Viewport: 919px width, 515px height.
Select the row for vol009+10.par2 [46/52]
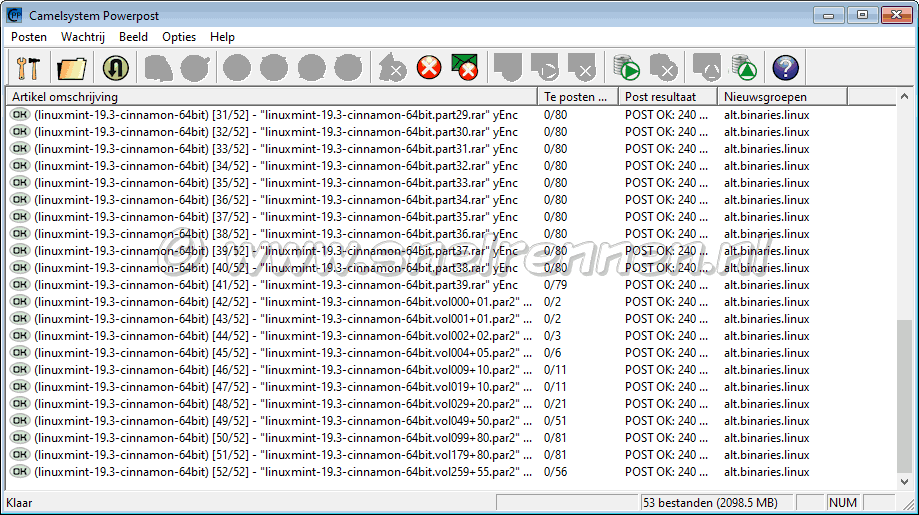click(x=451, y=369)
